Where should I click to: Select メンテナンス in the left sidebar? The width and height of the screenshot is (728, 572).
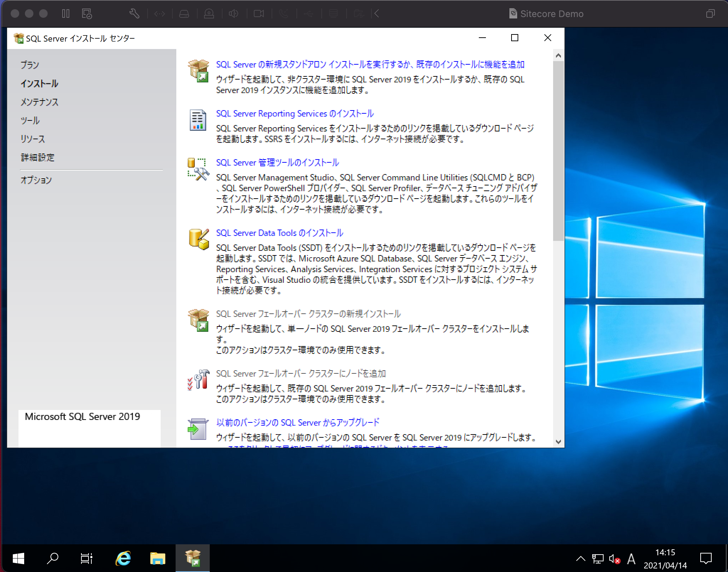[39, 102]
